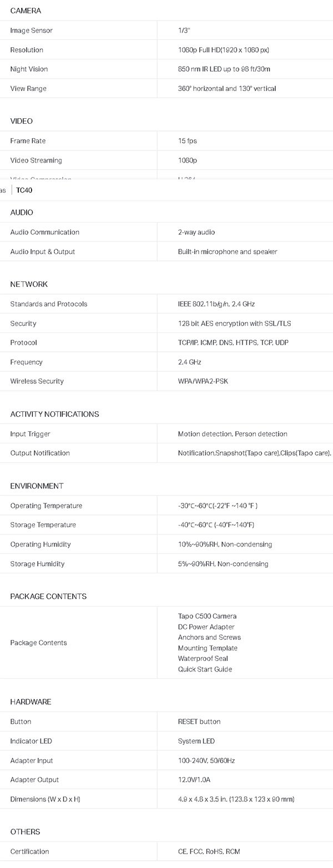
Task: Select the Operating Temperature row label
Action: 46,506
